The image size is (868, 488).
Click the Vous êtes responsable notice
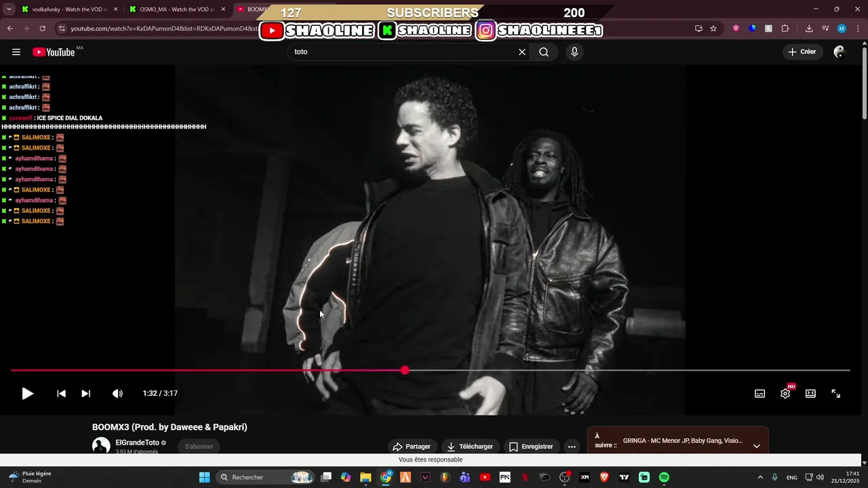(431, 460)
